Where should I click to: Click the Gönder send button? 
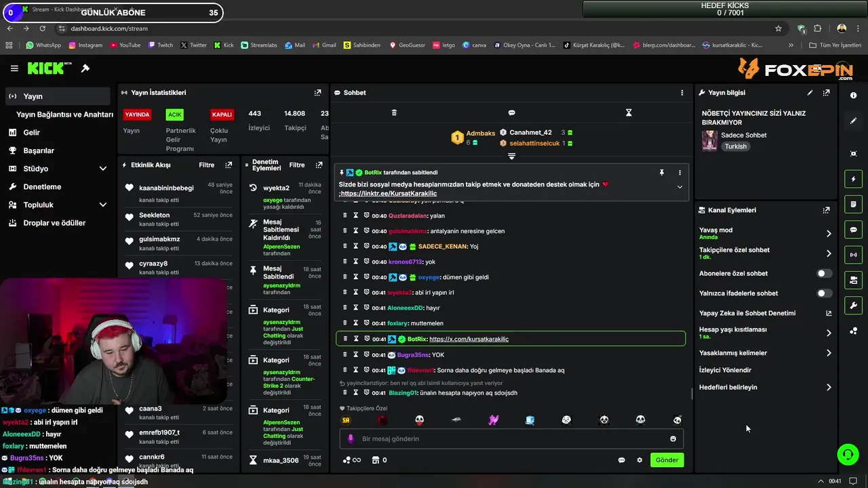667,460
